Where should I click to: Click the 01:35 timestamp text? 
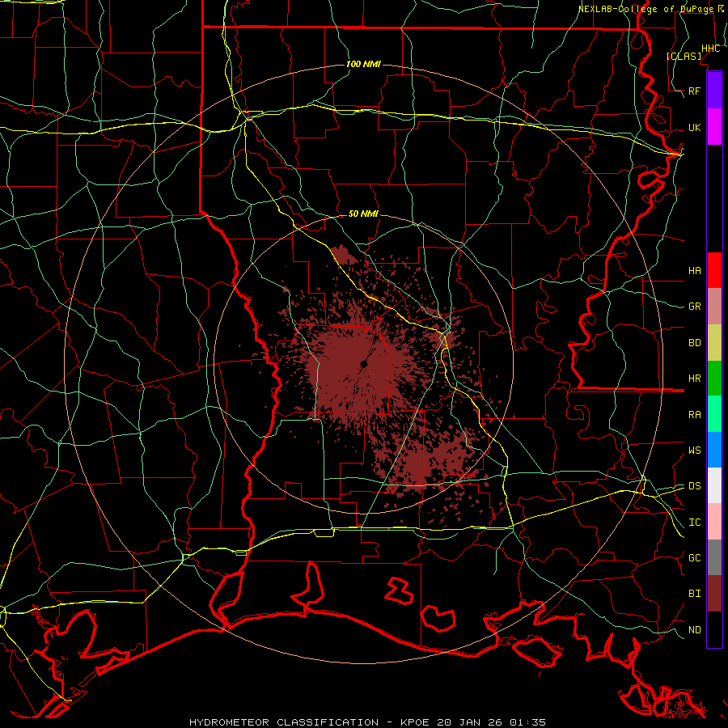point(530,722)
